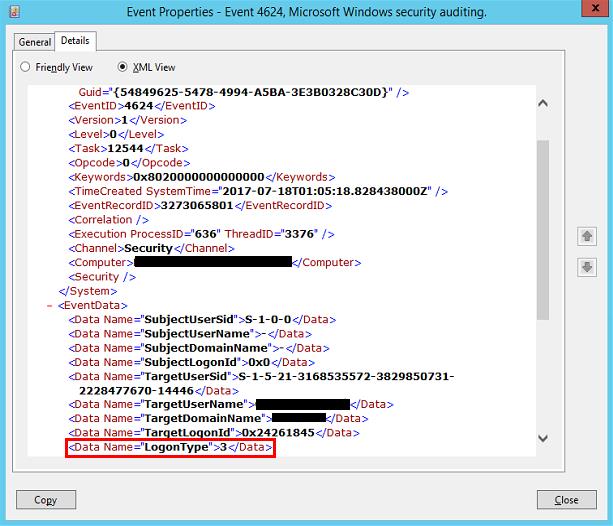Viewport: 613px width, 526px height.
Task: Click the Execution ProcessID 636 line
Action: [x=201, y=234]
